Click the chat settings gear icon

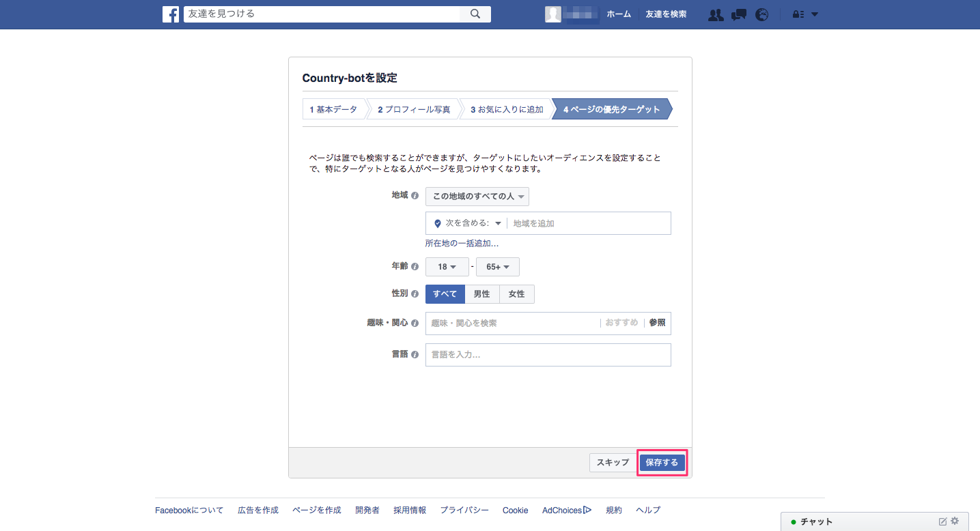click(955, 521)
